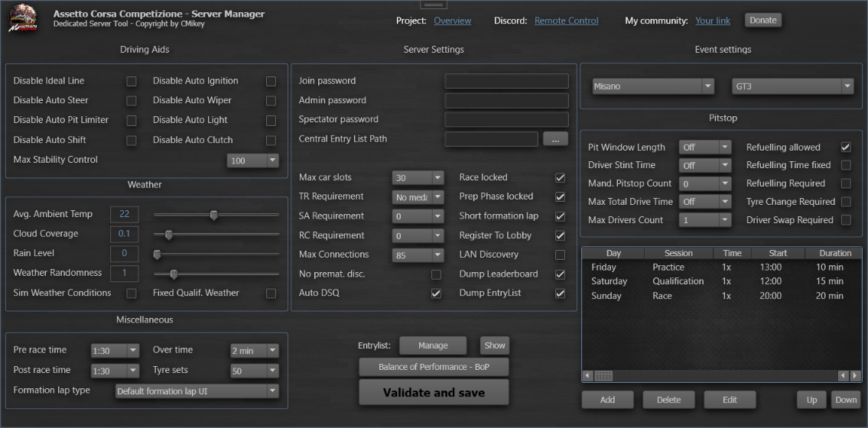Expand Driver Stint Time dropdown
Image resolution: width=868 pixels, height=428 pixels.
(x=705, y=165)
